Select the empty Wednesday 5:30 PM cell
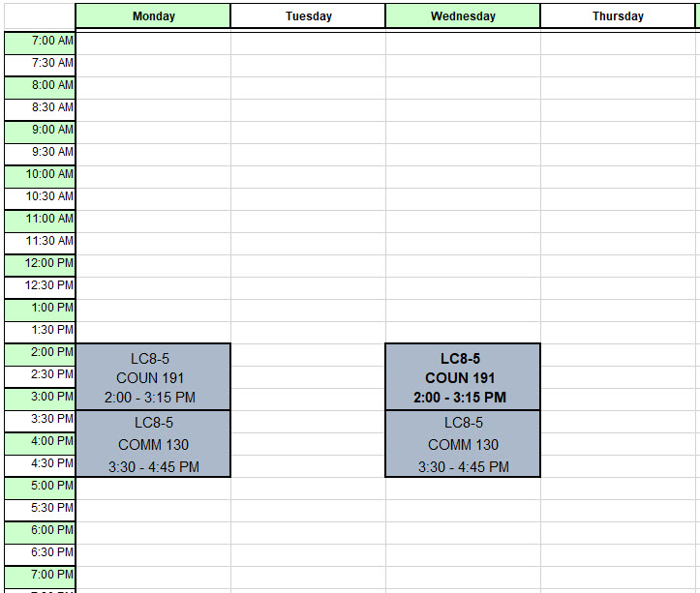The image size is (700, 593). tap(463, 511)
